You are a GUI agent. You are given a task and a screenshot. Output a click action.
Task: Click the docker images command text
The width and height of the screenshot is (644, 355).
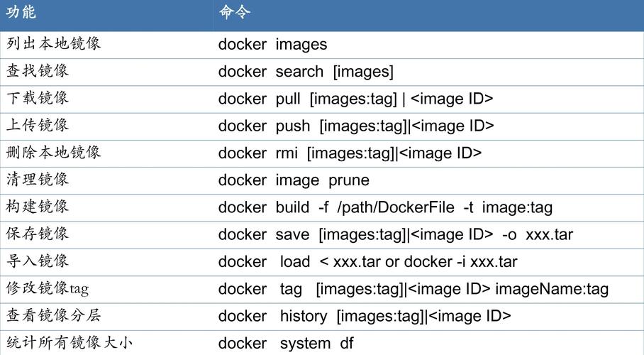(273, 45)
